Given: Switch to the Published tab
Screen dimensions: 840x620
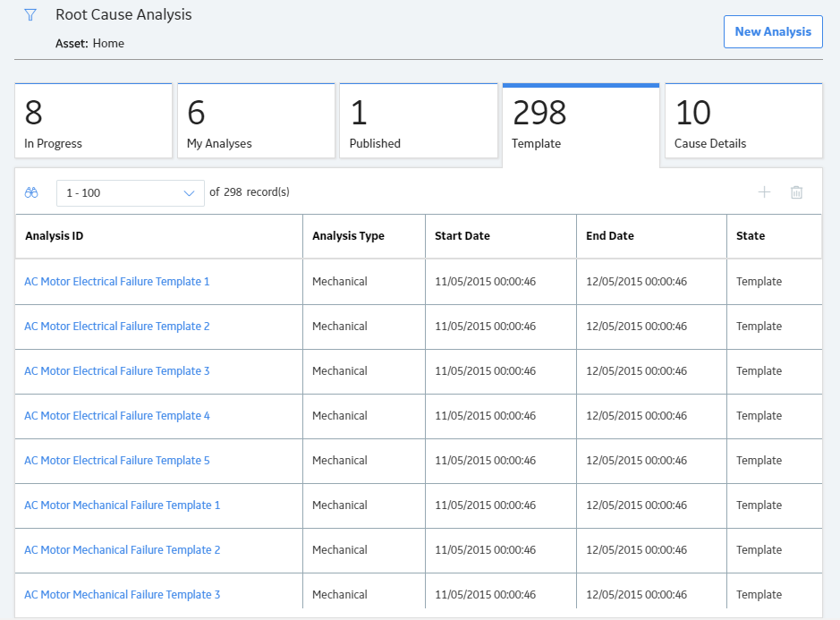Looking at the screenshot, I should (x=419, y=121).
